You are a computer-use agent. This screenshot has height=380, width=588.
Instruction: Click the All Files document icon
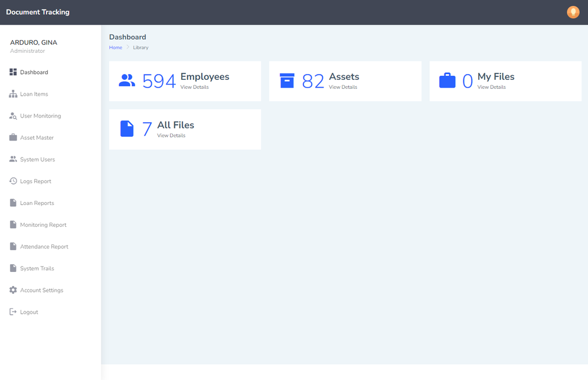tap(126, 128)
